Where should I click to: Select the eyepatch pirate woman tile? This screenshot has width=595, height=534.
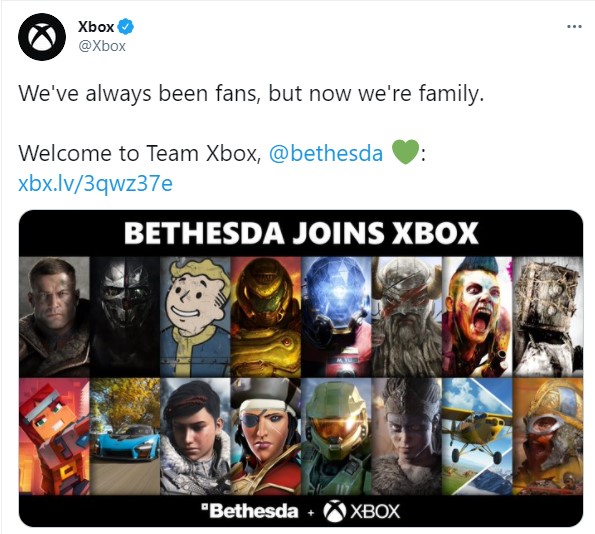(266, 436)
